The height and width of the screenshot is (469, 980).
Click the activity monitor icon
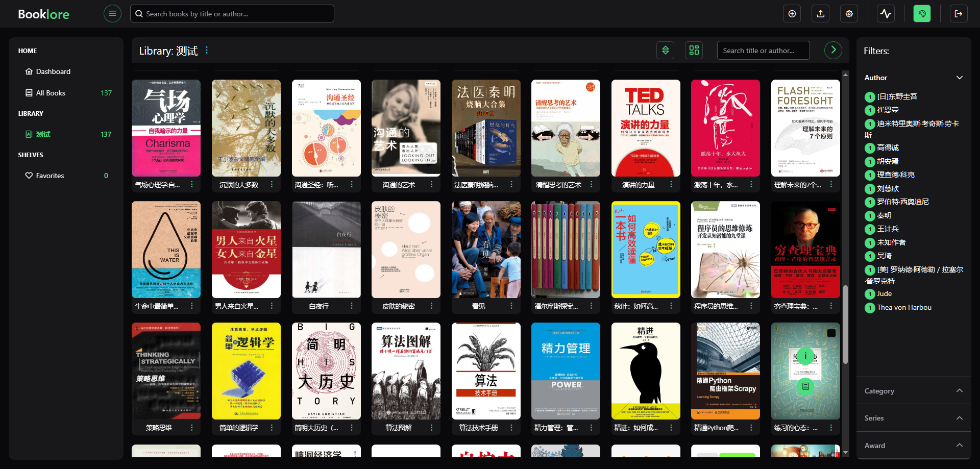click(x=886, y=13)
